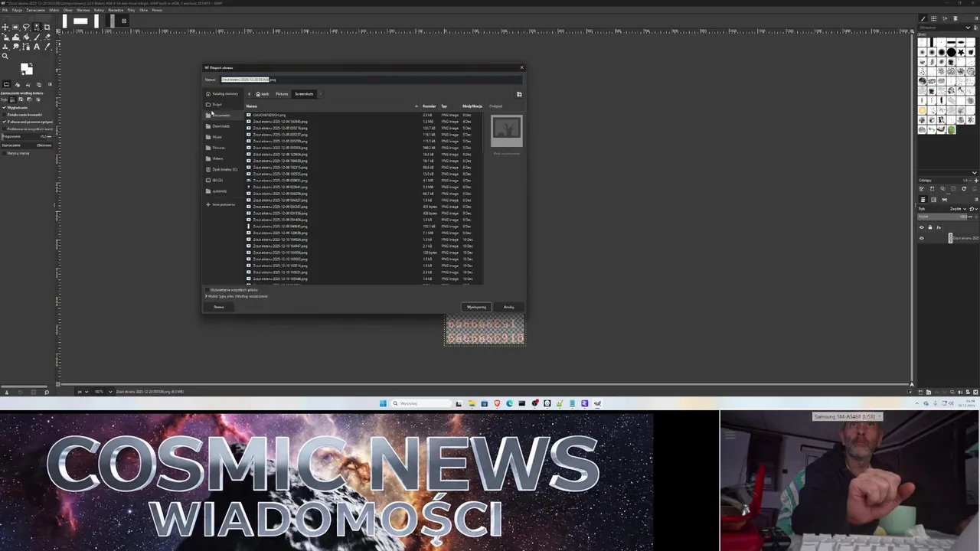
Task: Click the export preview thumbnail
Action: coord(507,130)
